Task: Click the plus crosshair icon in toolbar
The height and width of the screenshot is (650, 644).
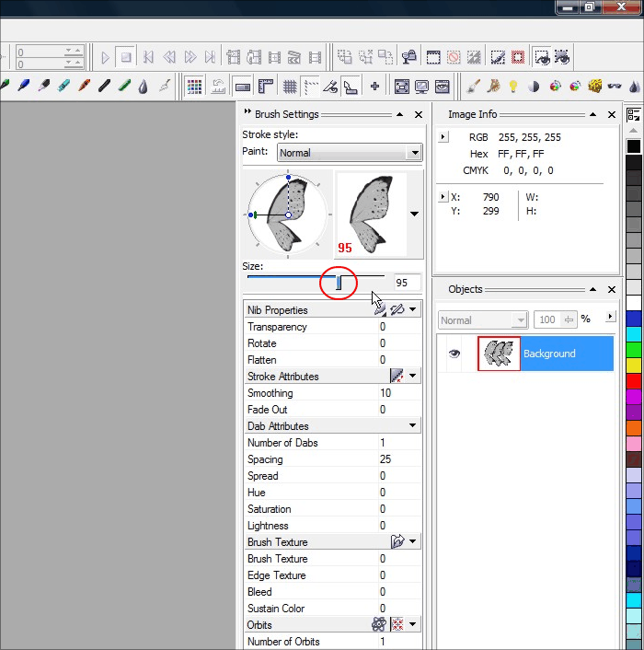Action: (x=374, y=87)
